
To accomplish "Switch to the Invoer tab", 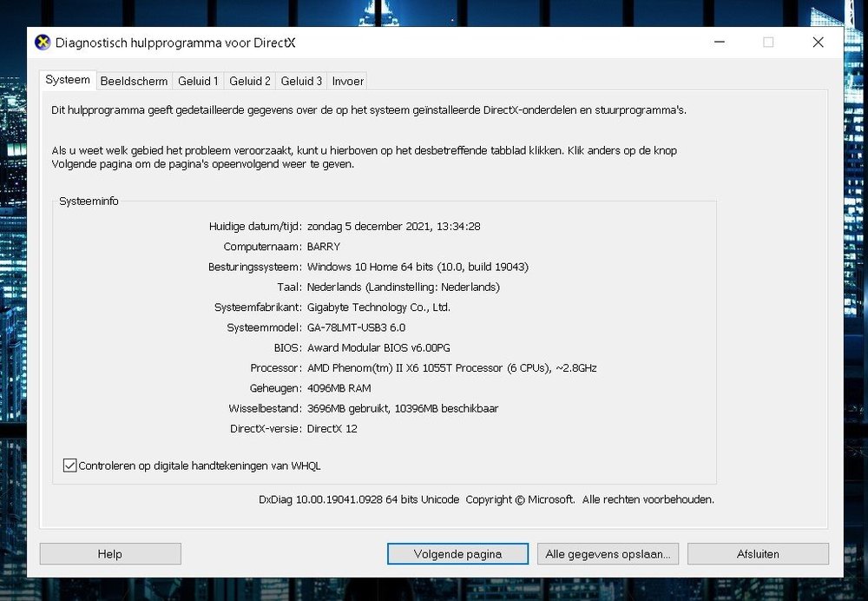I will (x=346, y=81).
